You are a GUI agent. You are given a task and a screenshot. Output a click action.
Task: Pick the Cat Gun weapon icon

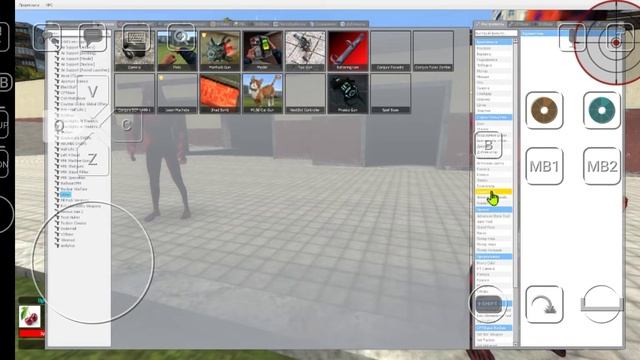tap(262, 93)
